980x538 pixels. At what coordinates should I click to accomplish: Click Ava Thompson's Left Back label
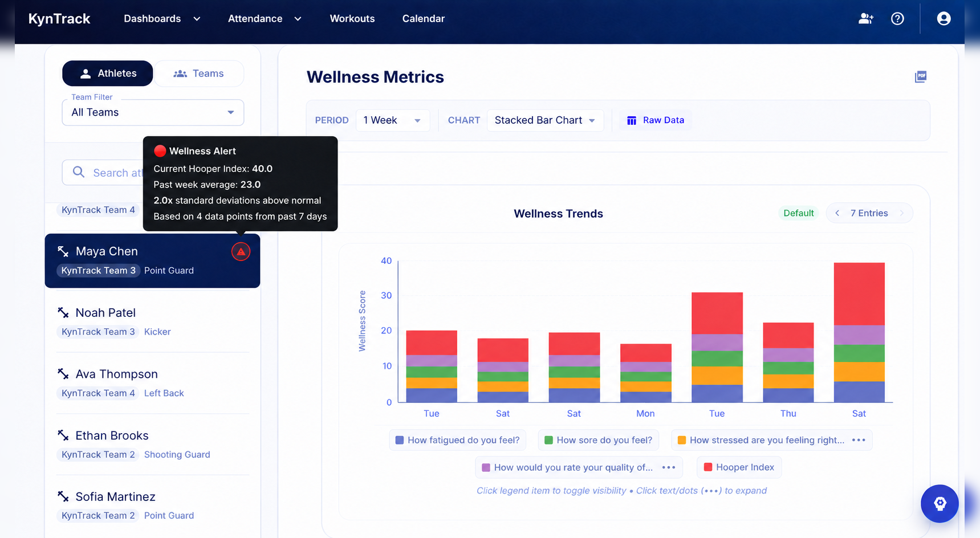164,393
